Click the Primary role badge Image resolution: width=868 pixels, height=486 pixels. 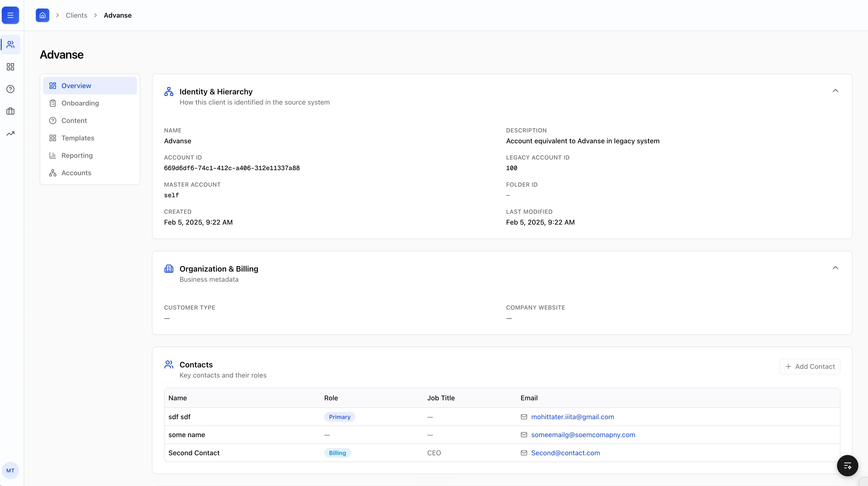(x=340, y=417)
